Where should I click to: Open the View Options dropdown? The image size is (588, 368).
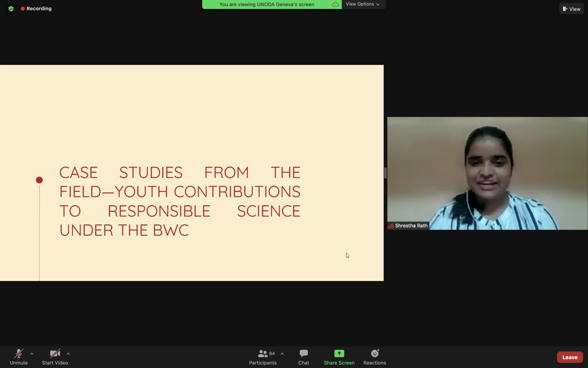coord(363,4)
